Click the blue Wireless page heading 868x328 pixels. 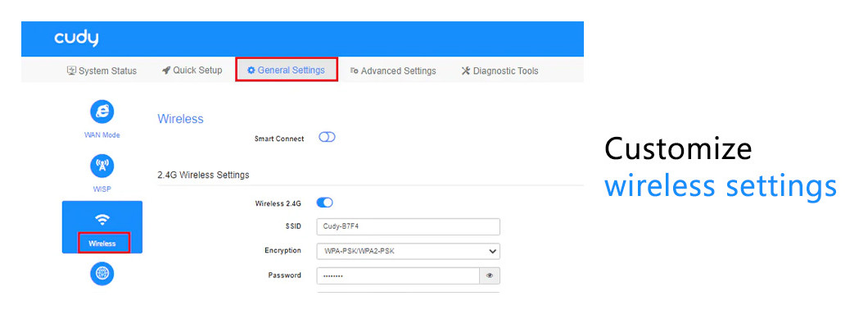pos(180,119)
